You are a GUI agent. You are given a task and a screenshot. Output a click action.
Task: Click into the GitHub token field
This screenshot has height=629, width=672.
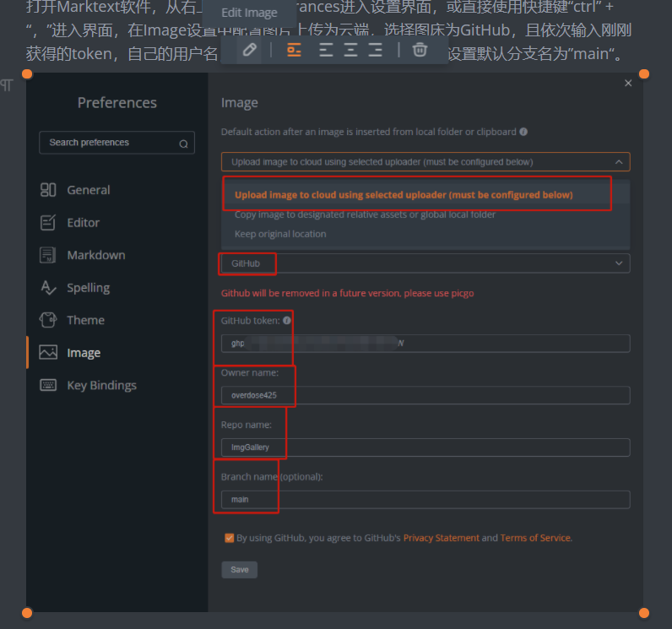(425, 344)
